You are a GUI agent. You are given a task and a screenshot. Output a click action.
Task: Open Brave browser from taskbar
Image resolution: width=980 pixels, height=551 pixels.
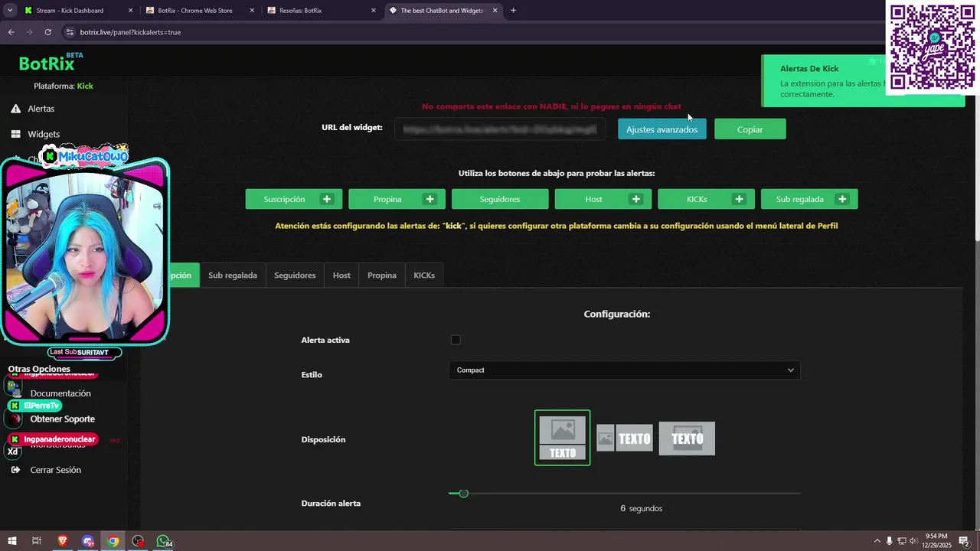(63, 541)
